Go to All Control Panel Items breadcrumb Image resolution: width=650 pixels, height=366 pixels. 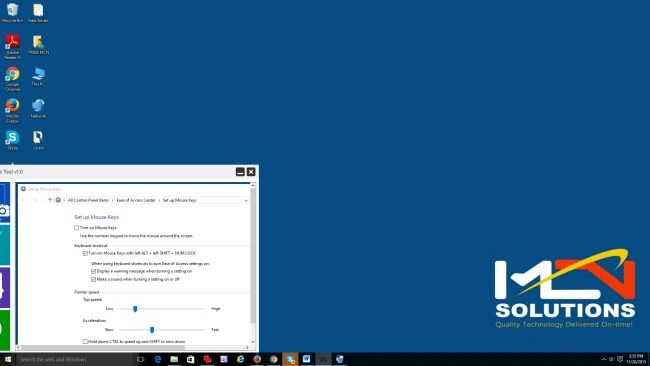(x=88, y=200)
